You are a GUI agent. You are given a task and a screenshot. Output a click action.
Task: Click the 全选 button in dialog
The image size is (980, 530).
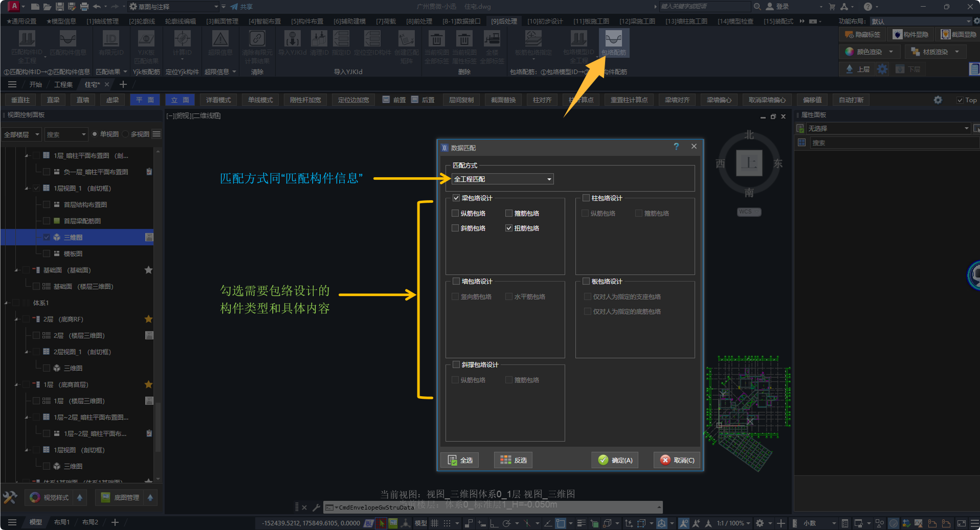pos(460,460)
